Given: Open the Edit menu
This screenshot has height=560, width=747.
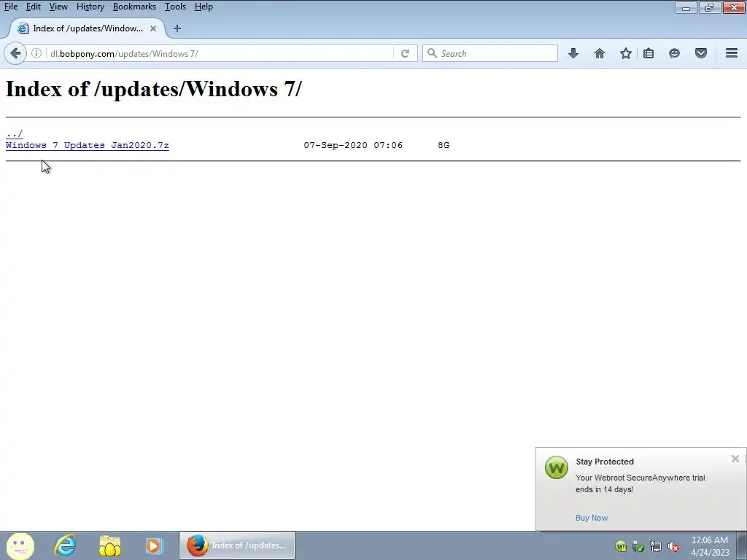Looking at the screenshot, I should pyautogui.click(x=34, y=7).
